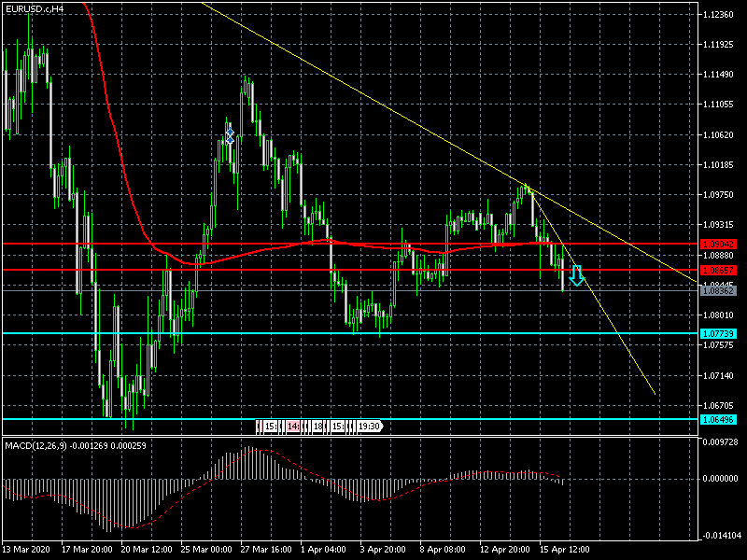This screenshot has width=747, height=560.
Task: Select the upper blue up-arrow trade marker
Action: (230, 130)
